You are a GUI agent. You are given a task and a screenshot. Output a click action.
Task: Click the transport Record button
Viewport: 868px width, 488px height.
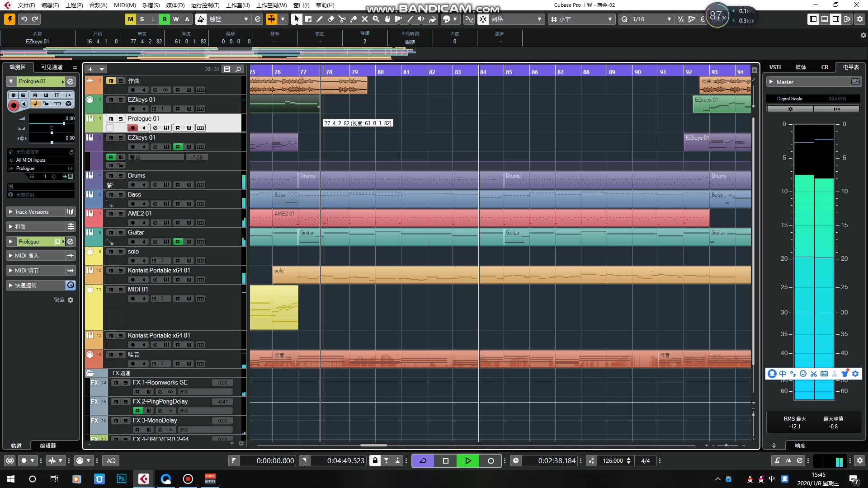pos(491,461)
